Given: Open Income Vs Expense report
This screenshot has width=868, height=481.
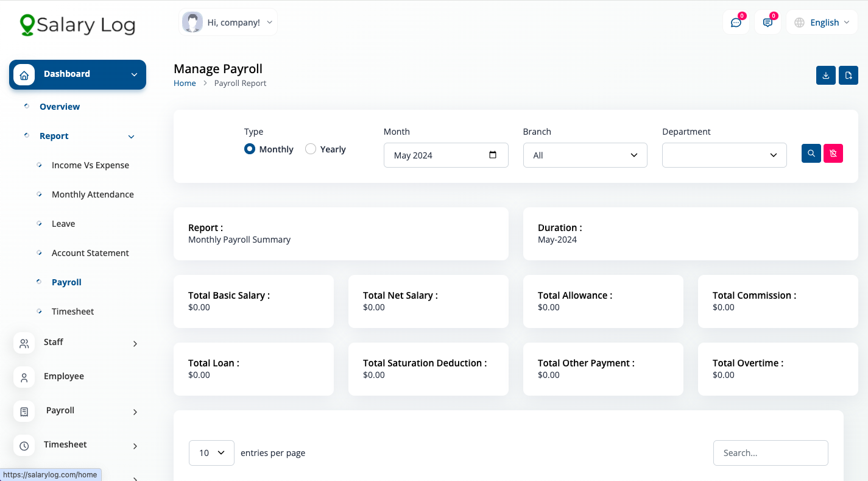Looking at the screenshot, I should point(90,165).
